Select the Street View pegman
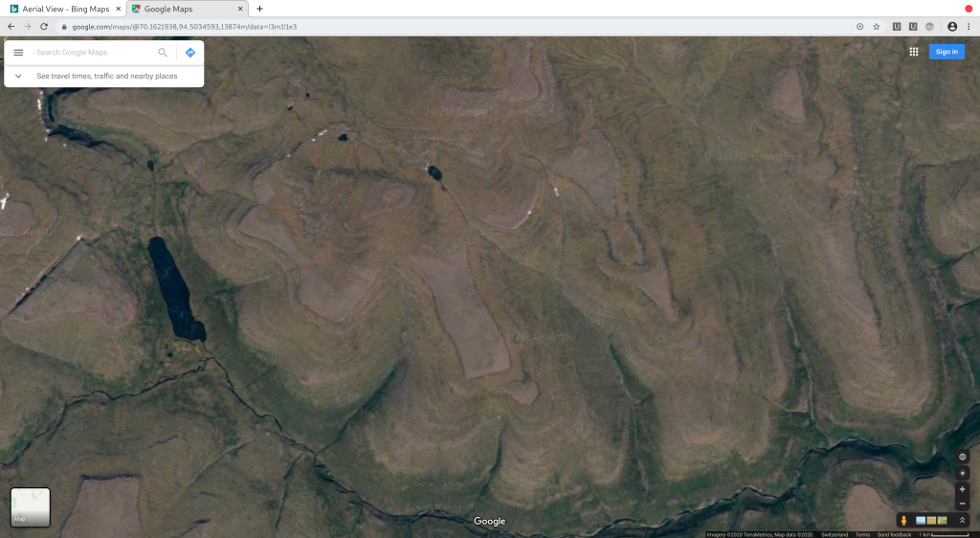Viewport: 980px width, 538px height. click(x=903, y=521)
